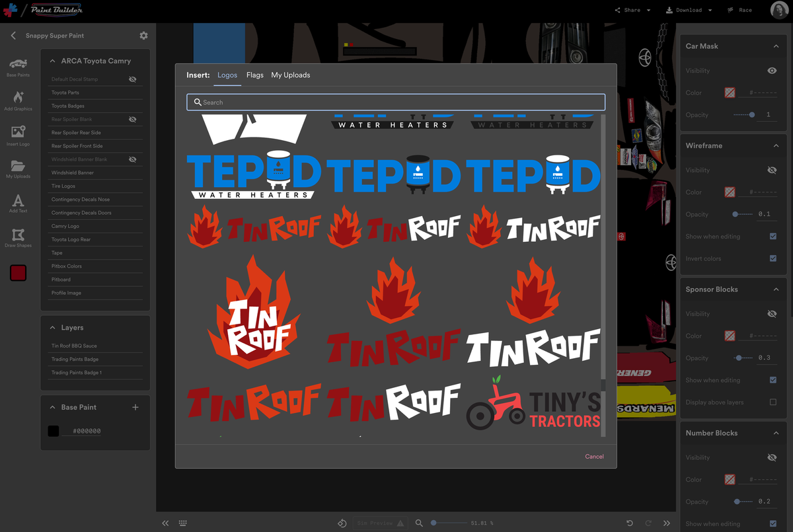Cancel the Insert logo dialog
The width and height of the screenshot is (793, 532).
pyautogui.click(x=594, y=457)
